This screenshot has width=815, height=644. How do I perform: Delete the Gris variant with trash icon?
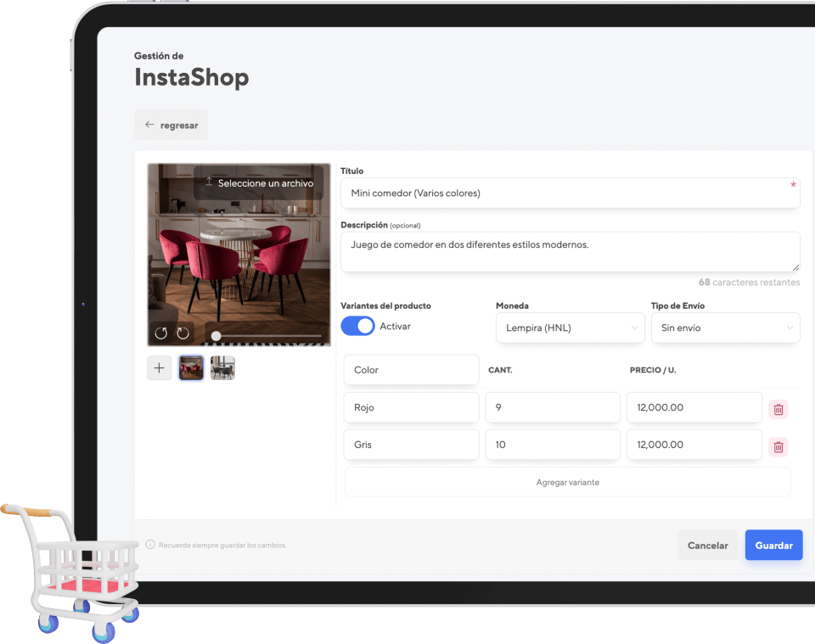778,446
